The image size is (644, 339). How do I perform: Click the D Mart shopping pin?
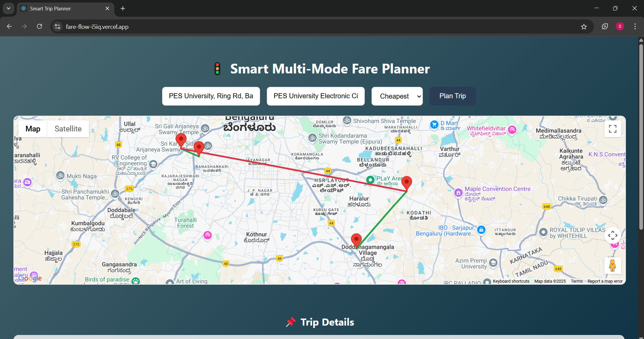434,125
